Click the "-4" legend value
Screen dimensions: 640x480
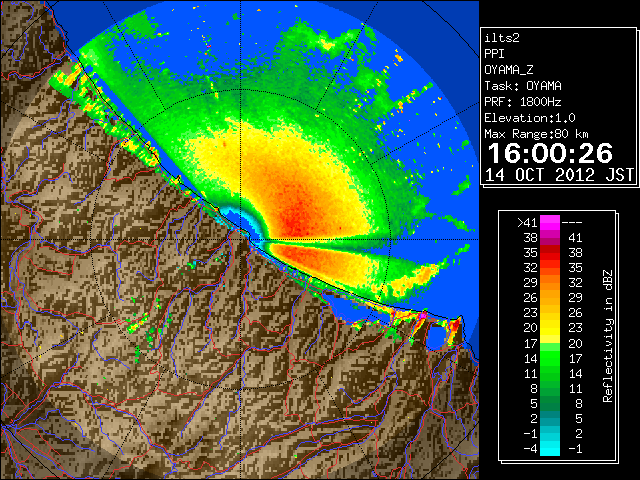530,449
